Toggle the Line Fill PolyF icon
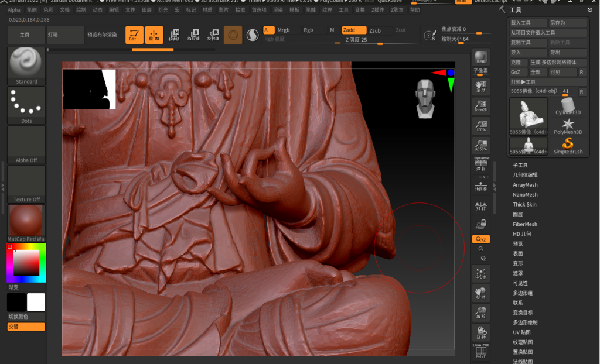This screenshot has height=364, width=600. pyautogui.click(x=480, y=351)
